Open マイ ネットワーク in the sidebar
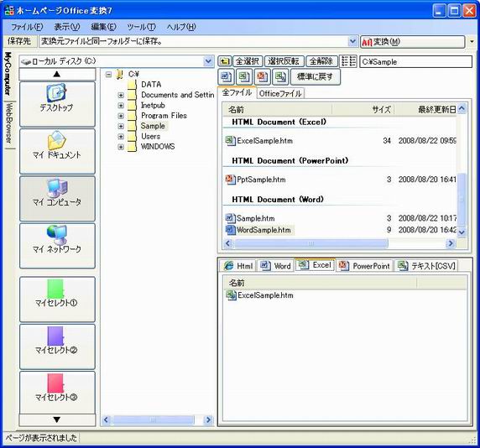Viewport: 480px width, 448px height. tap(57, 246)
